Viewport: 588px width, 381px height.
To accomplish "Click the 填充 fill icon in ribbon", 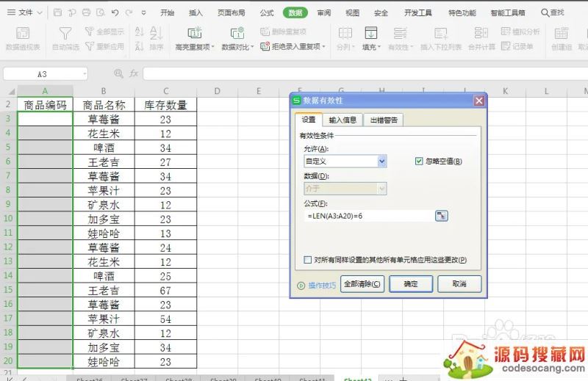I will [x=370, y=33].
